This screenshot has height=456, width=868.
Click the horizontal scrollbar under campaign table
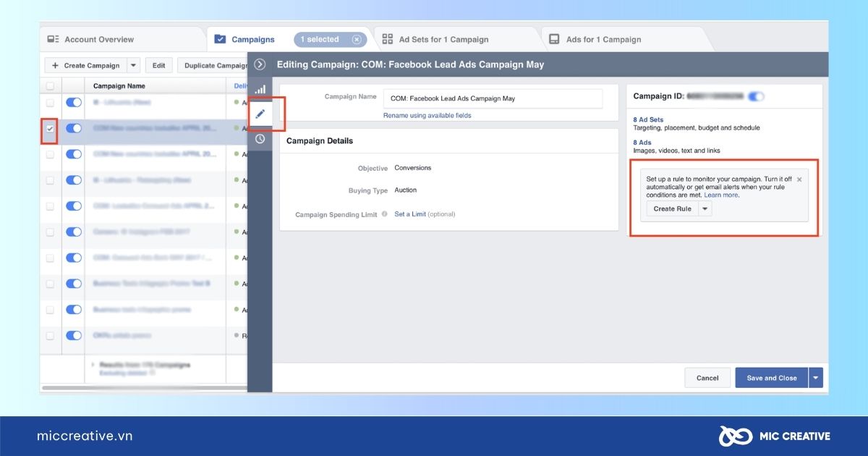pos(145,388)
